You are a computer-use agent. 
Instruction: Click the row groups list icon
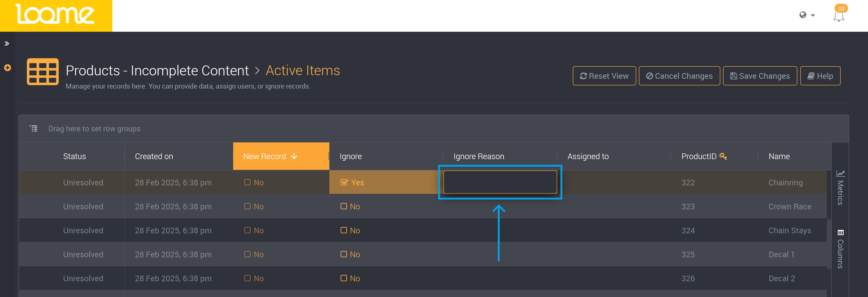tap(34, 129)
